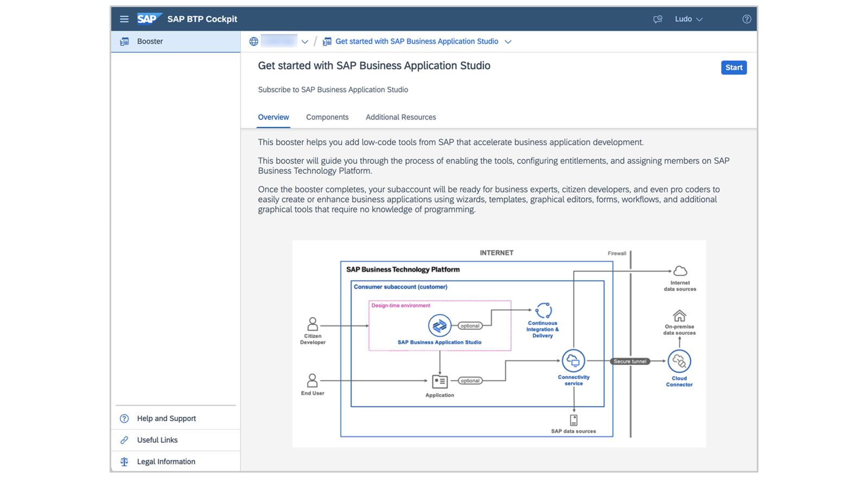Click the Start button
The height and width of the screenshot is (478, 868).
[x=733, y=67]
